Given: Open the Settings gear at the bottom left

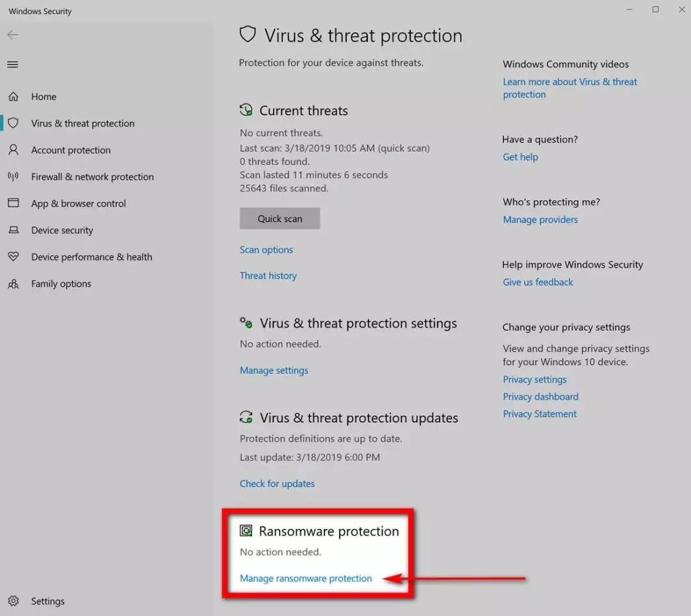Looking at the screenshot, I should pyautogui.click(x=14, y=601).
